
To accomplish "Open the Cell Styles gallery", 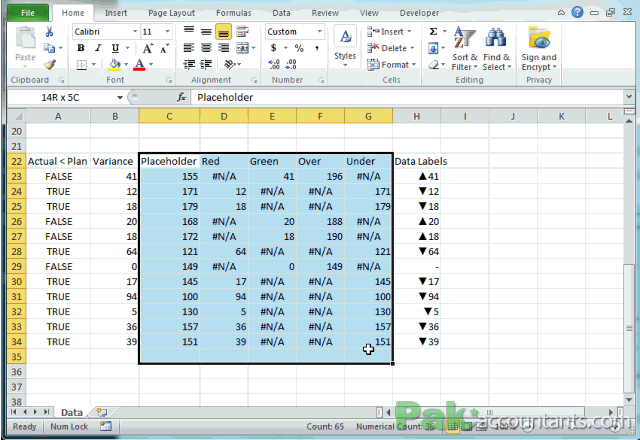I will (x=345, y=44).
